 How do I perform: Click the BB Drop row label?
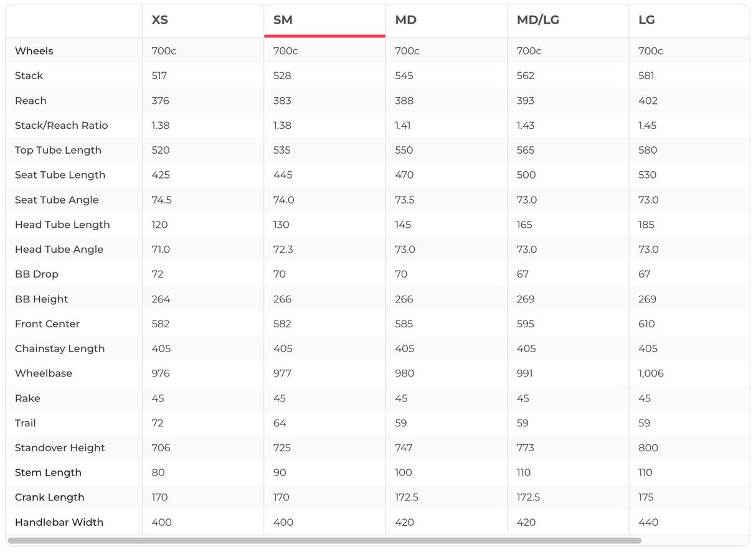[x=37, y=274]
